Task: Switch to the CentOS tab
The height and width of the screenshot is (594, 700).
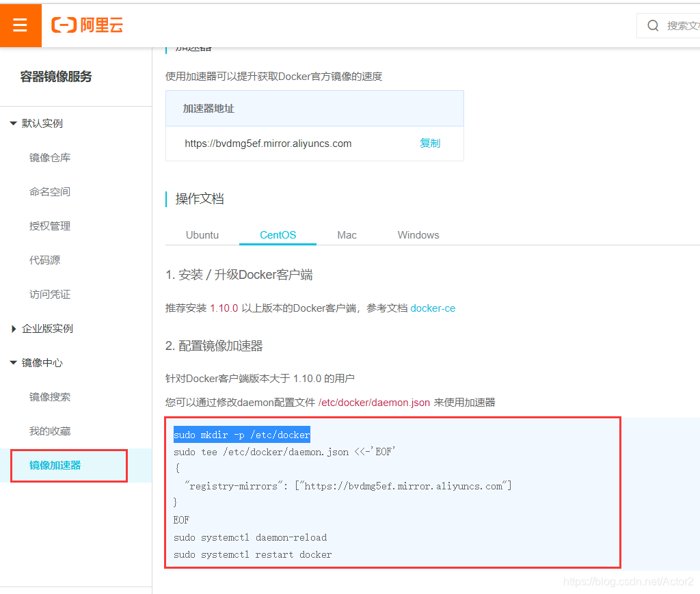Action: [x=278, y=235]
